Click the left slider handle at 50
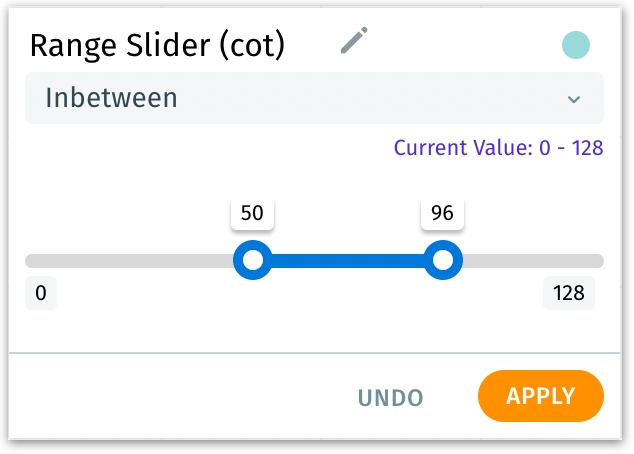The image size is (634, 454). tap(253, 261)
